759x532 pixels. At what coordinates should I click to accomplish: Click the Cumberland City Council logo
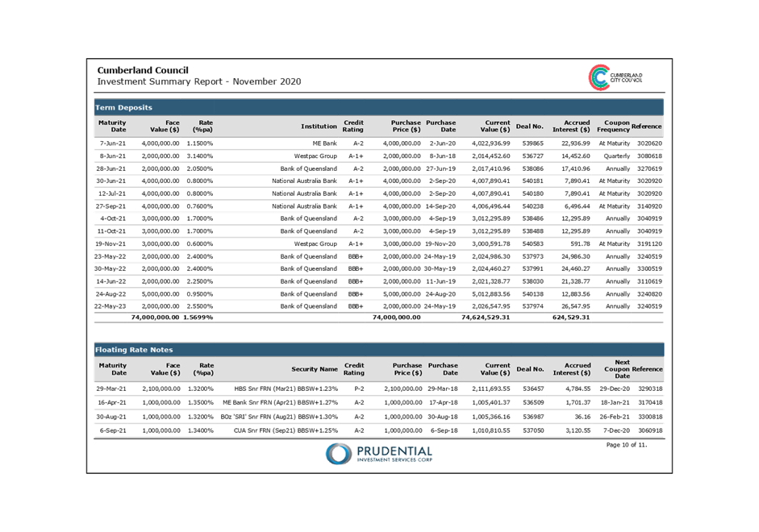coord(615,77)
